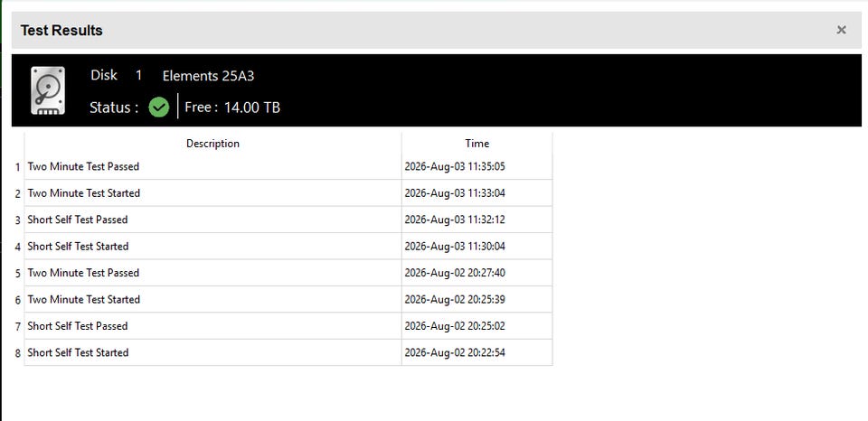The image size is (868, 421).
Task: Click the Free: 14.00 TB label
Action: coord(232,108)
